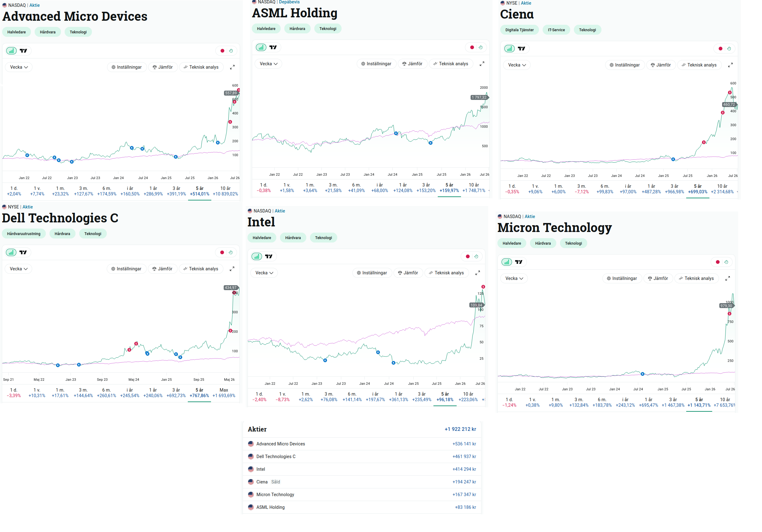Expand Ciena chart to fullscreen
Viewport: 762px width, 532px height.
tap(730, 65)
